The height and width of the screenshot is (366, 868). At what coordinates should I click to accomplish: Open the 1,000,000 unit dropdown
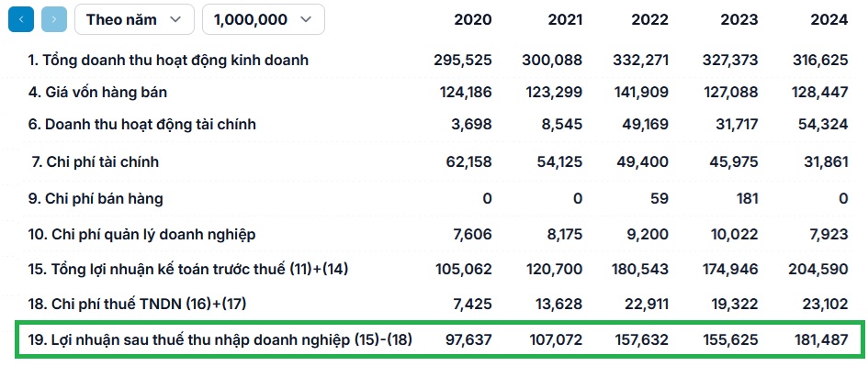pos(263,19)
